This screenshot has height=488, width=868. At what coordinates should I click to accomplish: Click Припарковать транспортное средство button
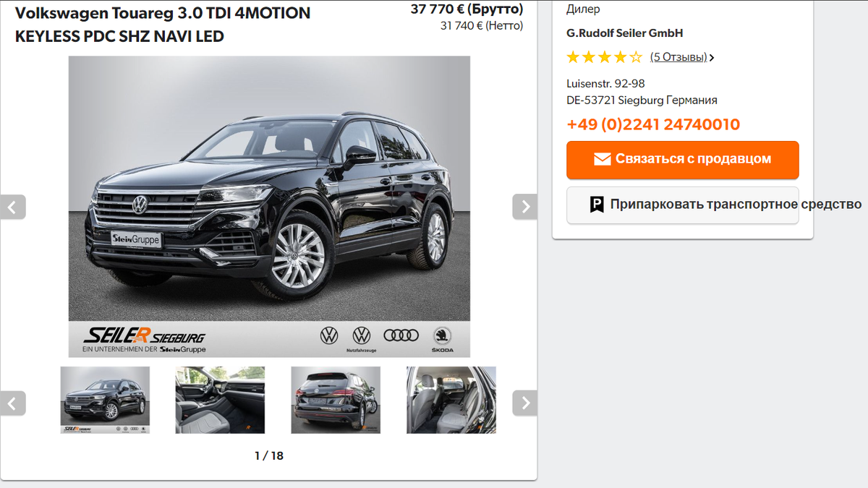coord(683,205)
